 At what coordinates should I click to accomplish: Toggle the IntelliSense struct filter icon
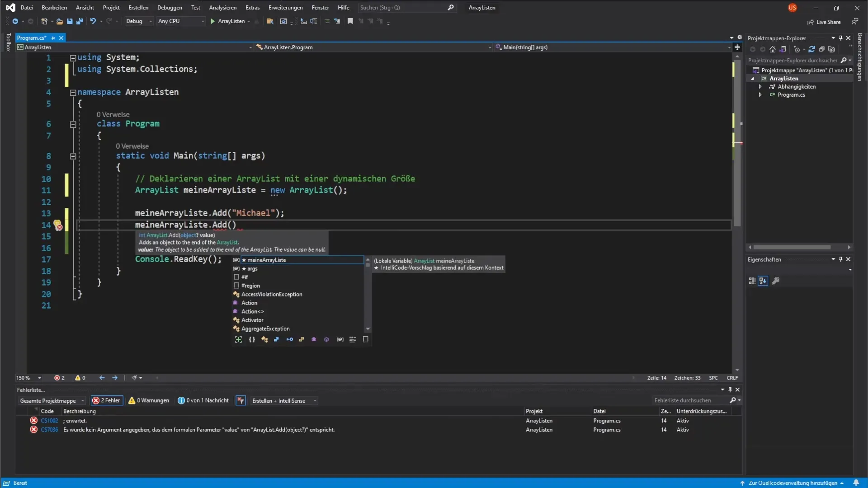tap(276, 339)
